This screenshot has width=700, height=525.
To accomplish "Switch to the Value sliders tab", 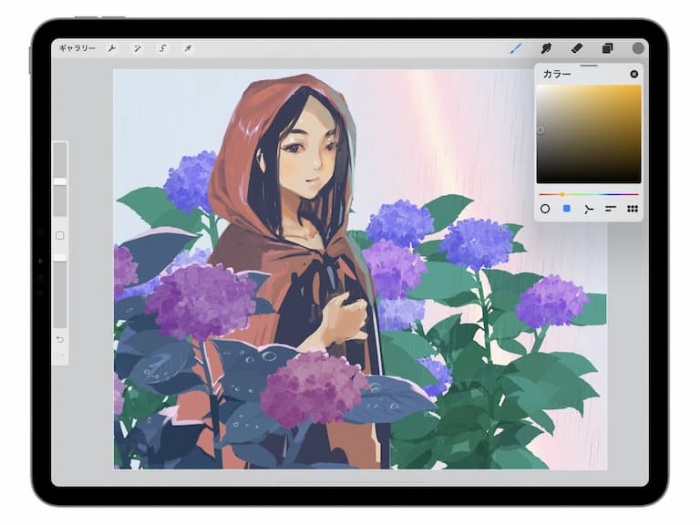I will coord(610,208).
